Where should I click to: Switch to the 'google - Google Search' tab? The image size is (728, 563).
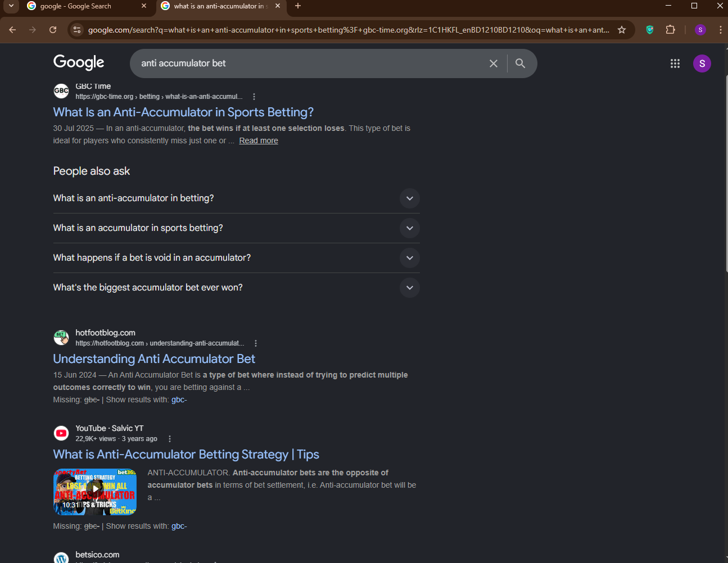pos(76,6)
